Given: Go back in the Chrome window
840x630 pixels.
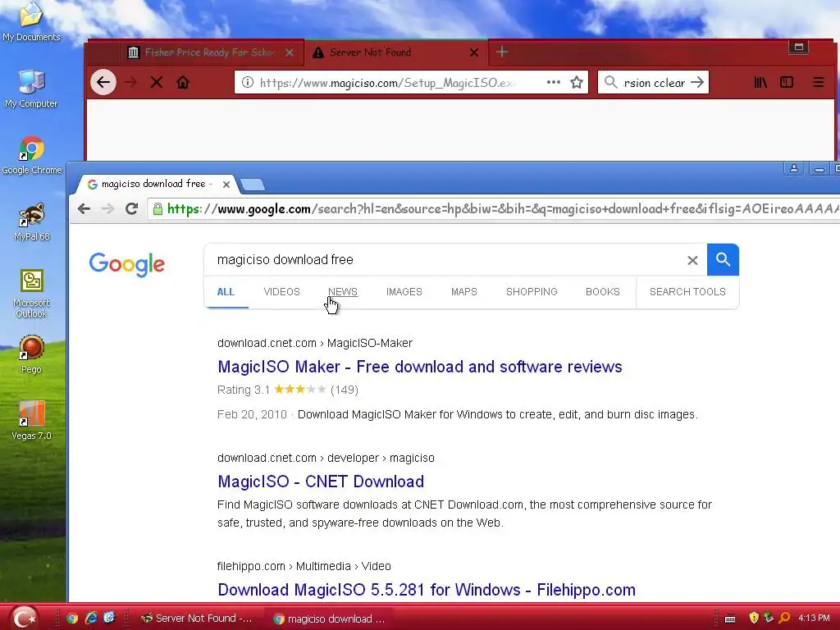Looking at the screenshot, I should point(84,209).
